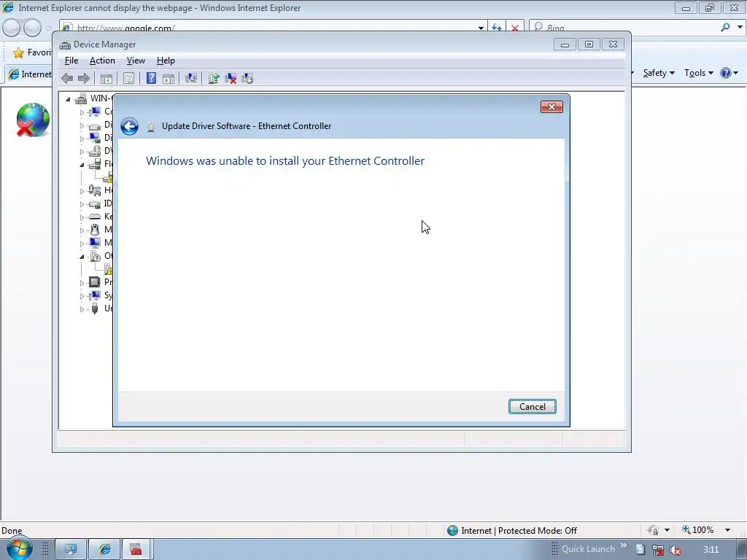
Task: Open the Windows Start menu
Action: click(x=19, y=548)
